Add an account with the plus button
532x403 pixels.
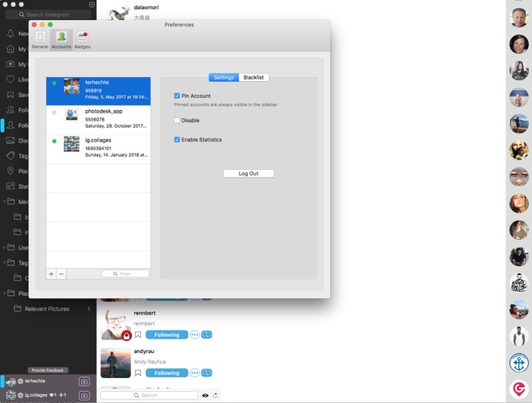coord(52,273)
